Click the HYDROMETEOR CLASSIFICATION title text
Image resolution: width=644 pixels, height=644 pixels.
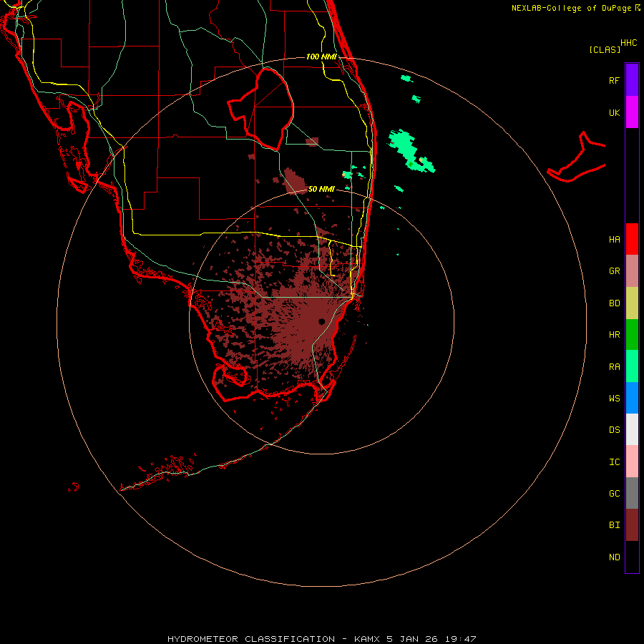tap(251, 639)
